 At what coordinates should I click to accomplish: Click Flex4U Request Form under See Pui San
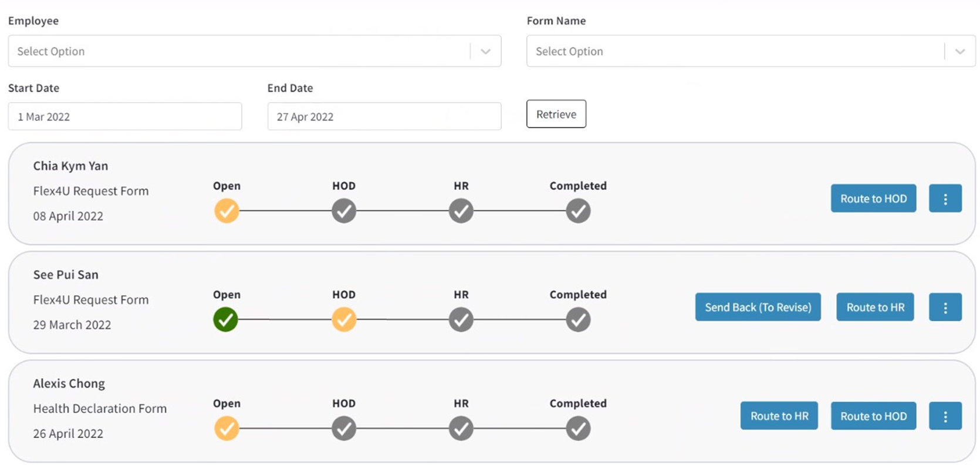[x=91, y=300]
